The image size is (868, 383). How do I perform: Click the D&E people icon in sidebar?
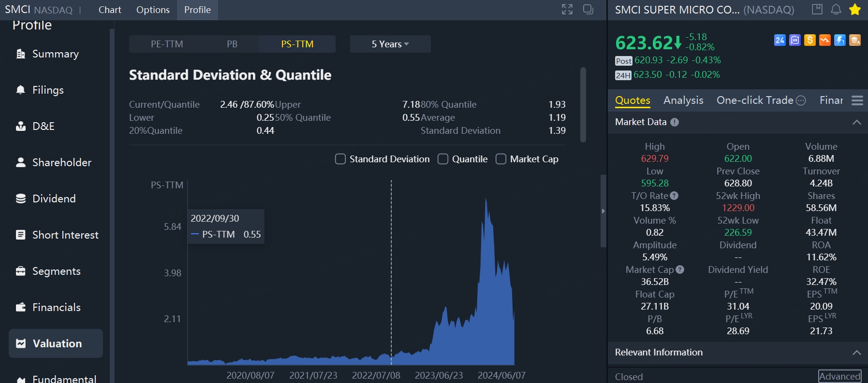coord(21,126)
